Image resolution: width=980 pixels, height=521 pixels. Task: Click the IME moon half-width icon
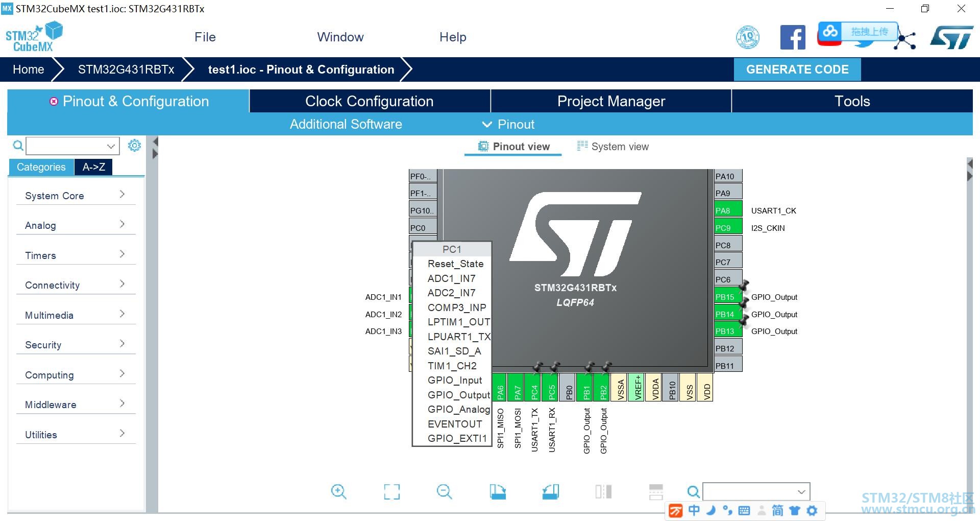click(711, 510)
